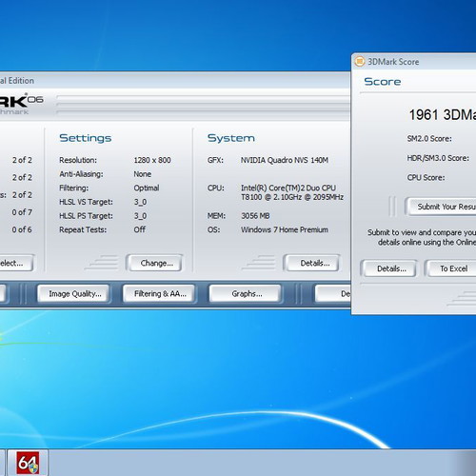Click the Submit Your Results button
This screenshot has width=476, height=476.
pyautogui.click(x=441, y=207)
